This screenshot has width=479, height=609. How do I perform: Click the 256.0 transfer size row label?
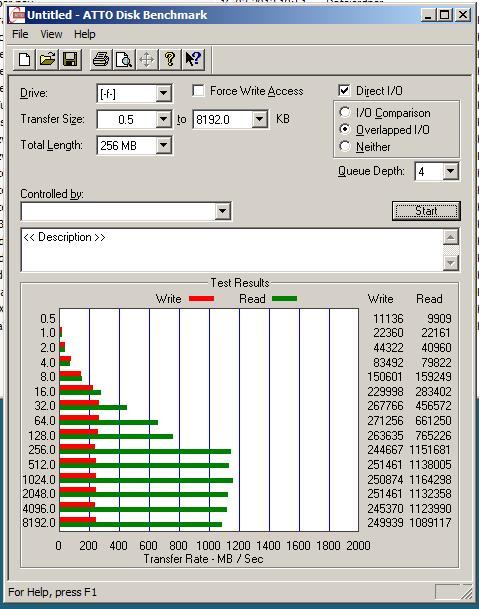42,450
